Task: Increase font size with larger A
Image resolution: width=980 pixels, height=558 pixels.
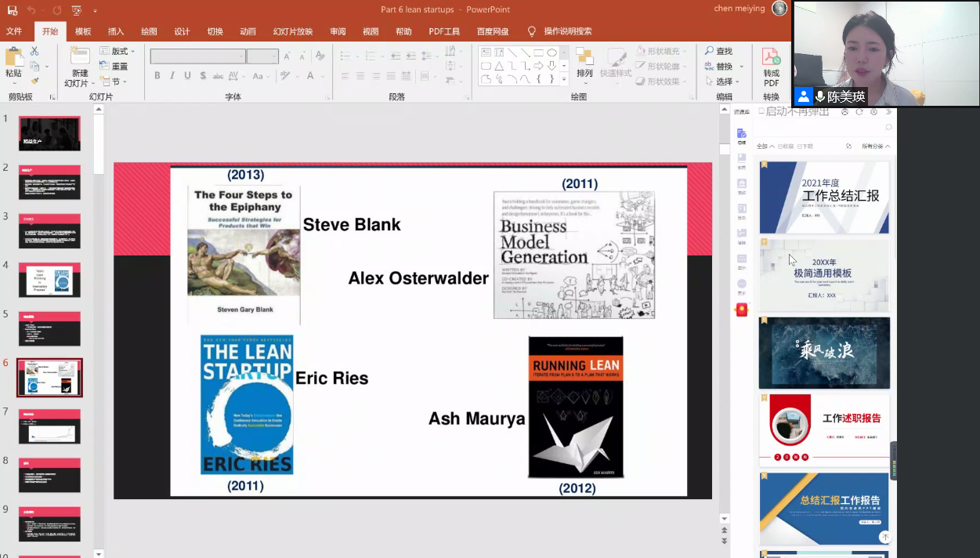Action: [287, 56]
